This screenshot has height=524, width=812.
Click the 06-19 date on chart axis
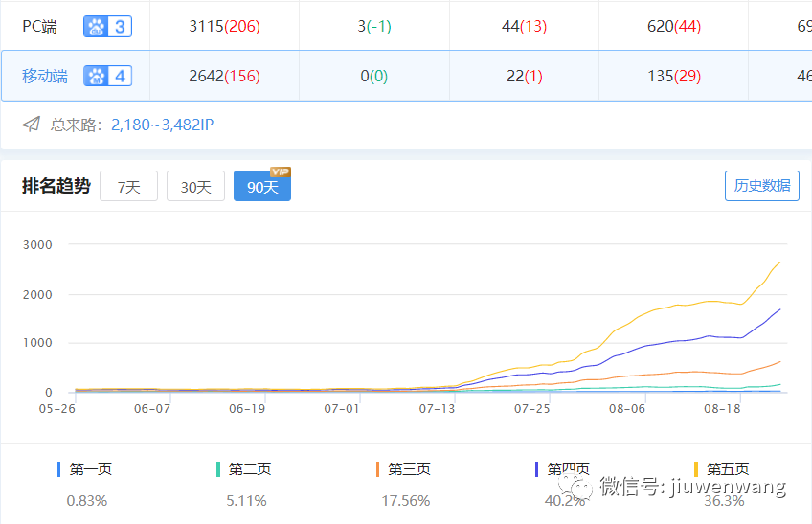247,409
